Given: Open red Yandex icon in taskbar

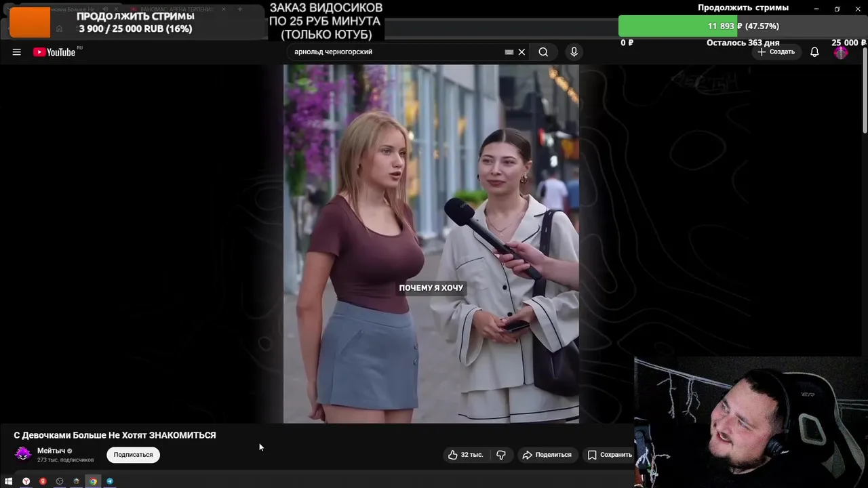Looking at the screenshot, I should (x=43, y=481).
